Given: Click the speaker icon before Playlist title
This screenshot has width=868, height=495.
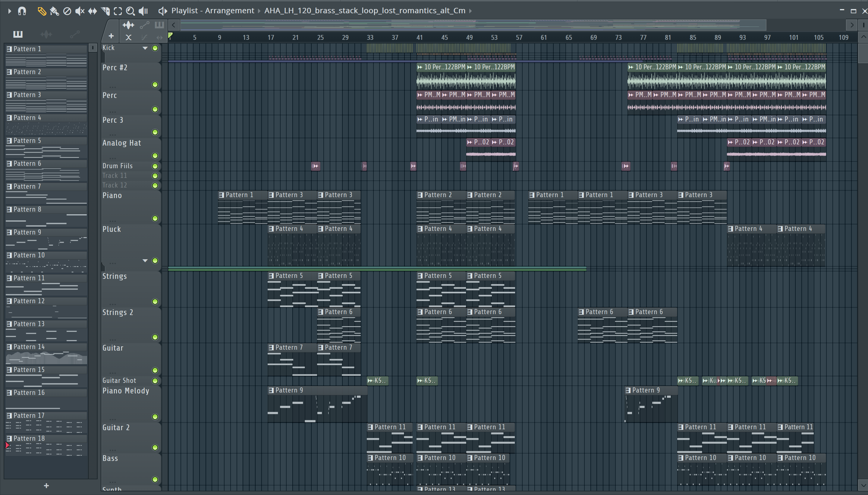Looking at the screenshot, I should [162, 11].
